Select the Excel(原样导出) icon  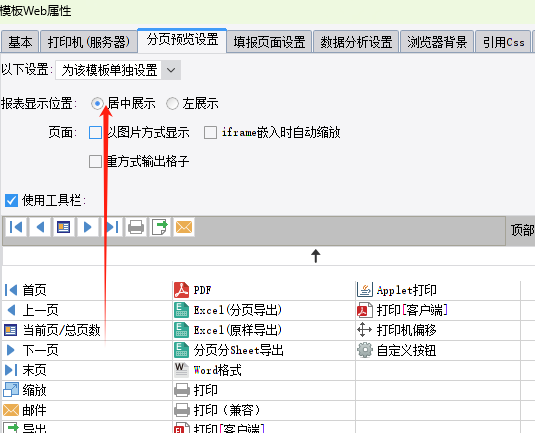click(182, 330)
